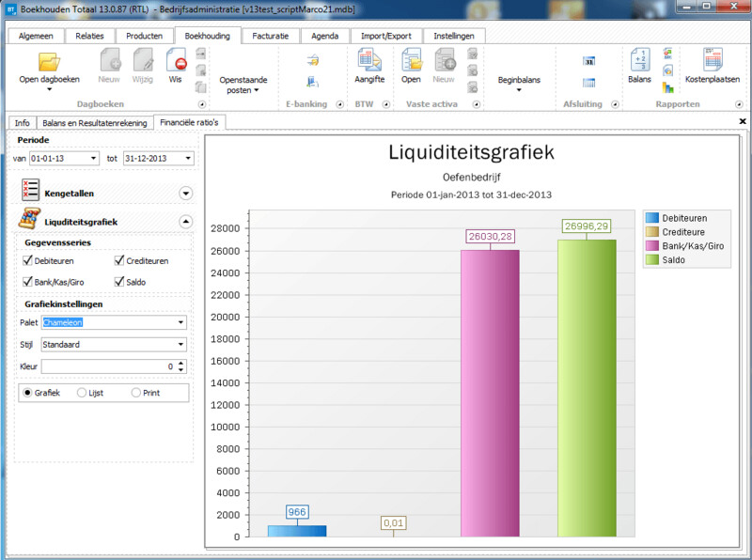
Task: Open the Dagboeken group dialog launcher
Action: pos(202,104)
